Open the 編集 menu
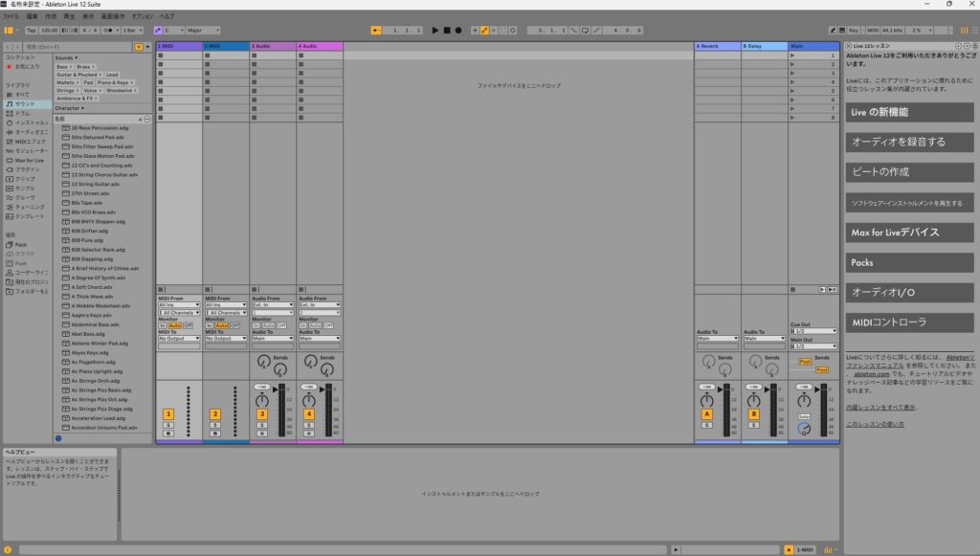980x556 pixels. pyautogui.click(x=32, y=16)
